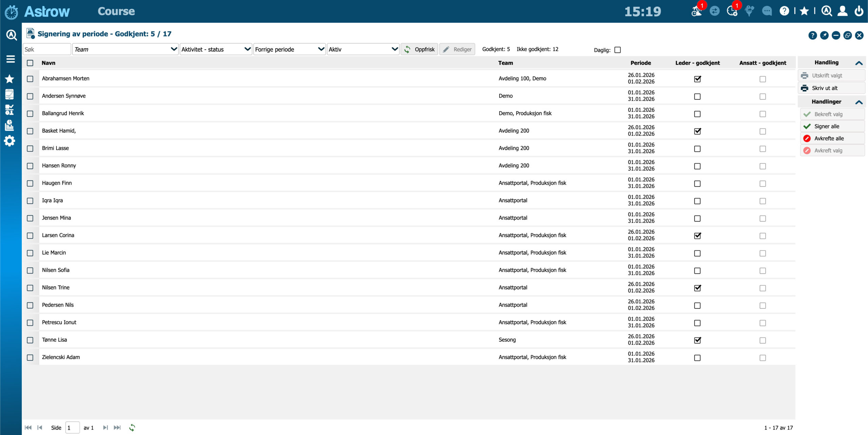Go to last page arrow icon
The width and height of the screenshot is (868, 435).
117,428
